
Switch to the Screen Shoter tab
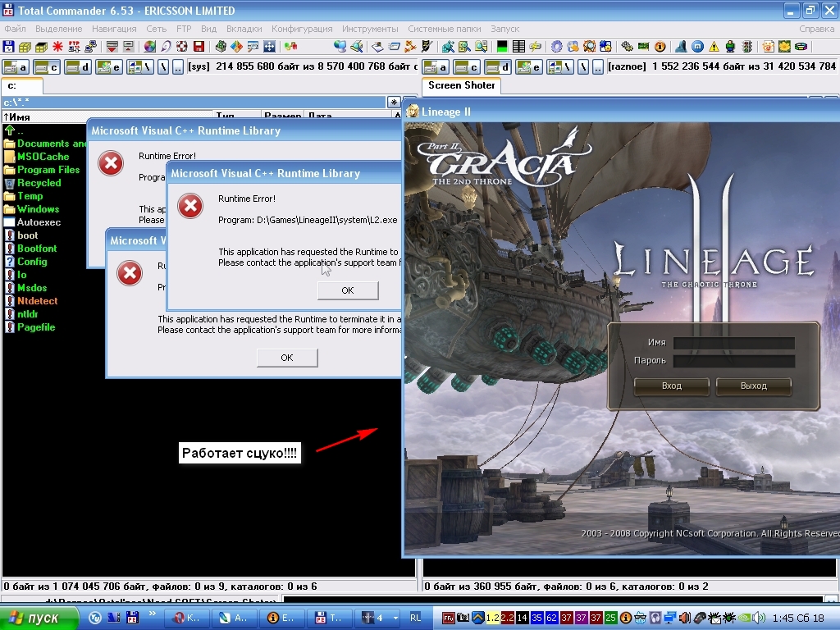coord(461,85)
